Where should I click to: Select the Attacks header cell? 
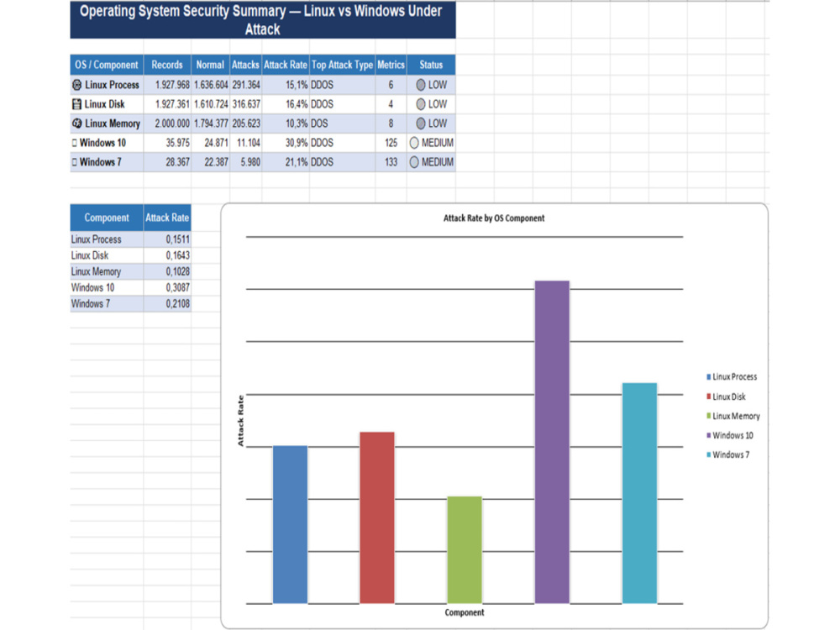point(245,65)
